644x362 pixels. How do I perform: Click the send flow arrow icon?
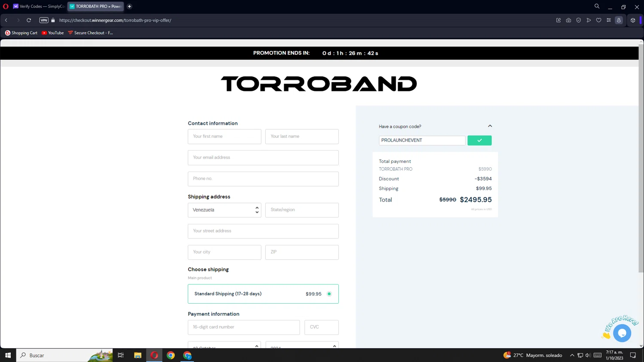click(589, 20)
